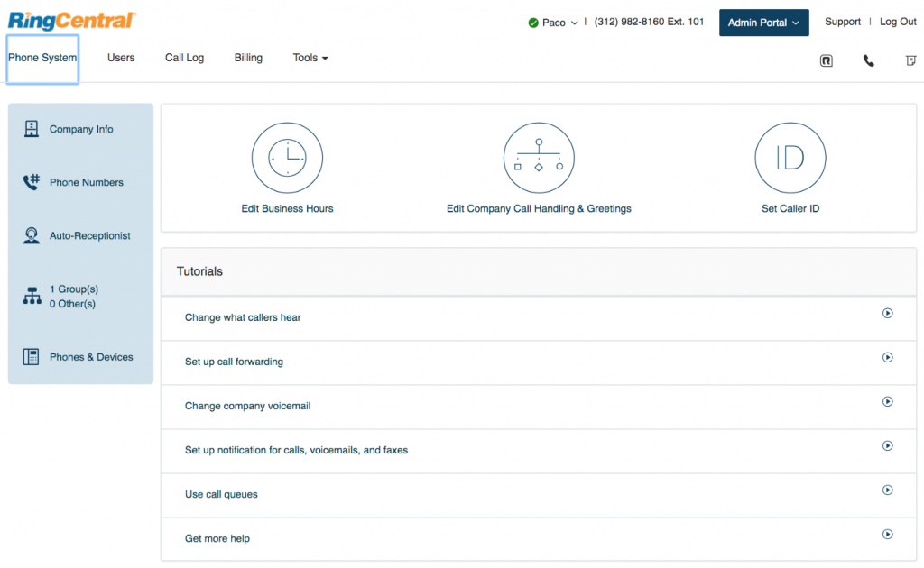Click the Edit Business Hours label
The width and height of the screenshot is (924, 568).
click(x=287, y=208)
